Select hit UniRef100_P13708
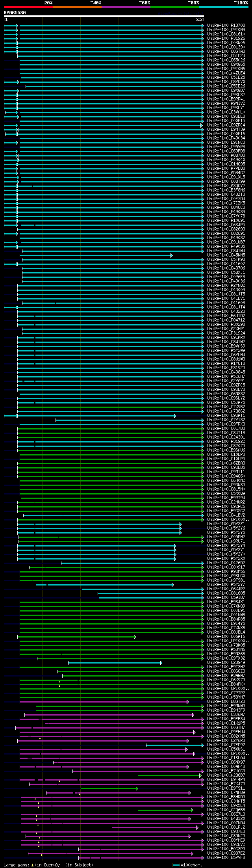Viewport: 252px width, 868px height. click(x=226, y=26)
